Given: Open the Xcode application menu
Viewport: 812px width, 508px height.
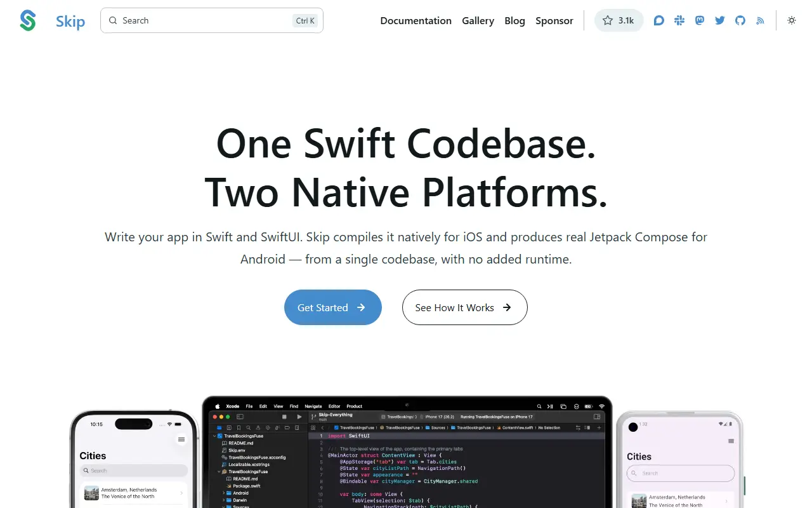Looking at the screenshot, I should (233, 406).
